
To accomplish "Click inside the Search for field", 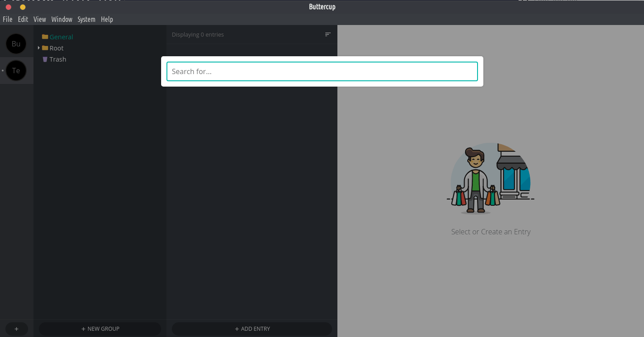I will coord(322,71).
